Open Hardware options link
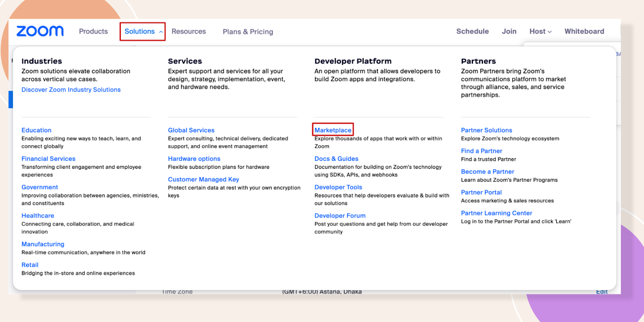Viewport: 644px width, 322px height. coord(194,159)
